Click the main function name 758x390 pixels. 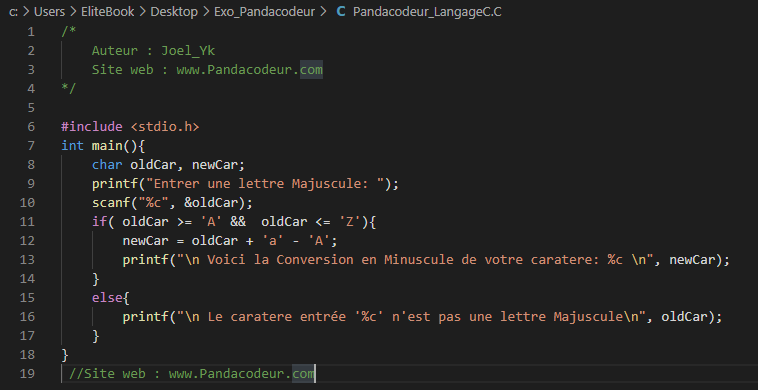coord(107,145)
